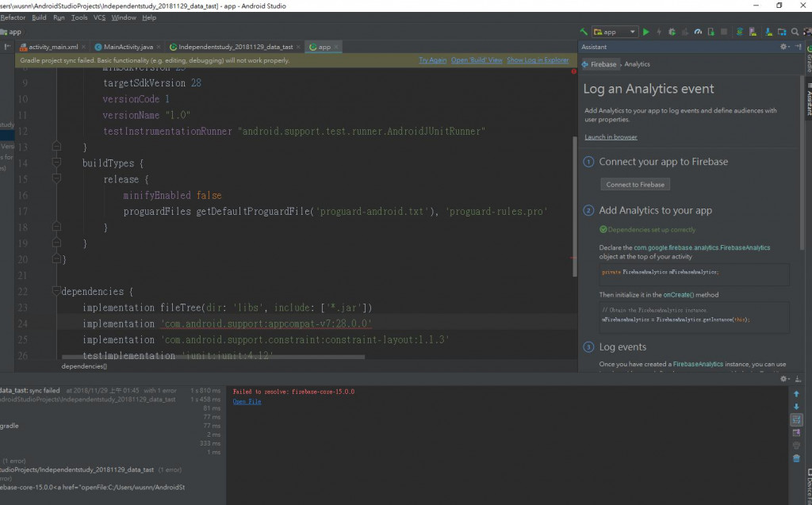Click the Search Everywhere magnifier icon
This screenshot has height=505, width=812.
(x=795, y=32)
